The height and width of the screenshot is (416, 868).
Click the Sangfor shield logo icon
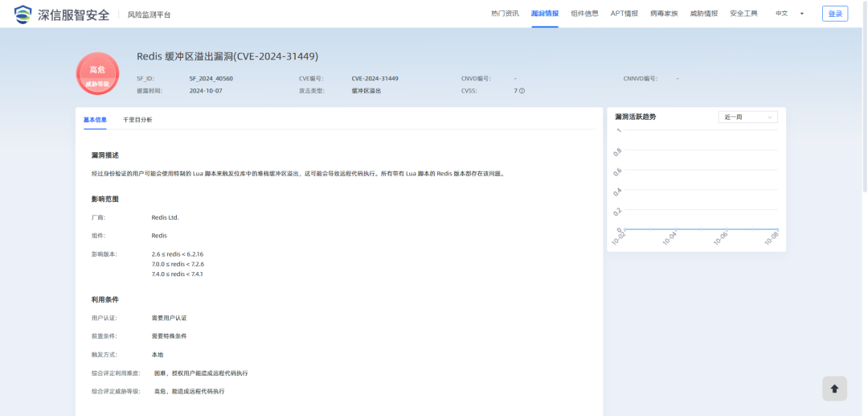[x=23, y=14]
